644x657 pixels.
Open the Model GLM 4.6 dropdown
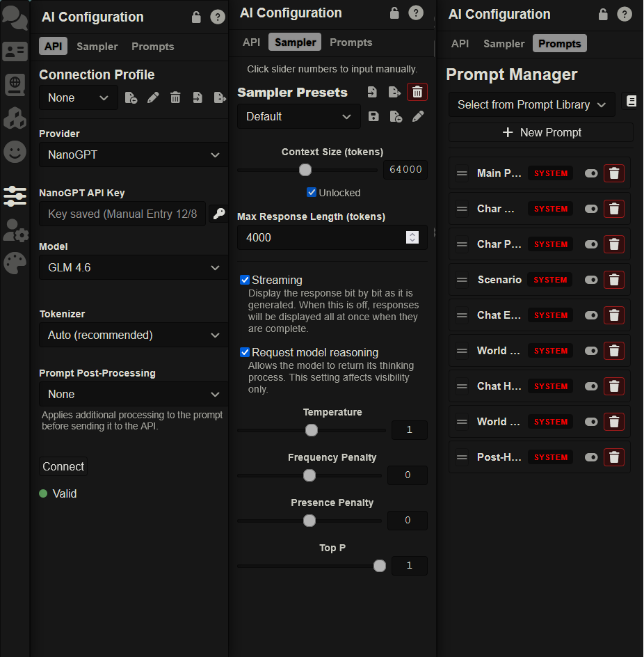tap(134, 267)
